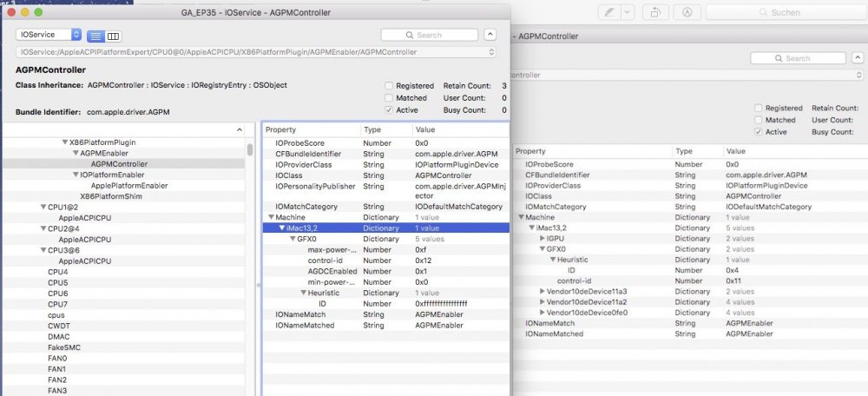This screenshot has height=396, width=868.
Task: Expand IGPU dictionary in background window
Action: pyautogui.click(x=542, y=238)
